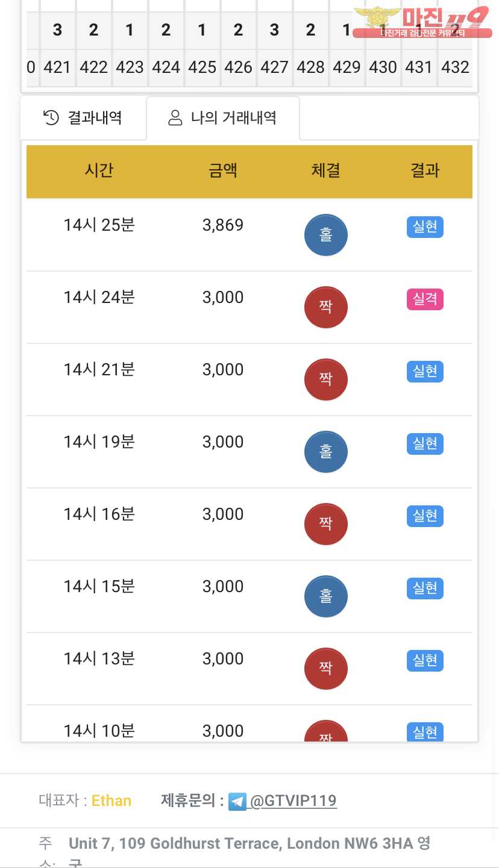499x868 pixels.
Task: Click the red 짝 circle at 14시 21분
Action: 325,379
